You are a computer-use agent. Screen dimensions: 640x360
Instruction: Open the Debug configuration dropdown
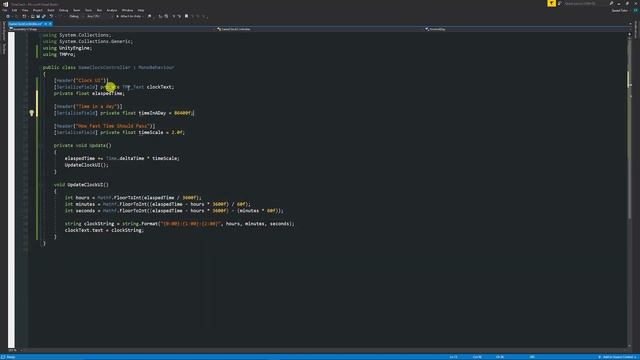(75, 16)
